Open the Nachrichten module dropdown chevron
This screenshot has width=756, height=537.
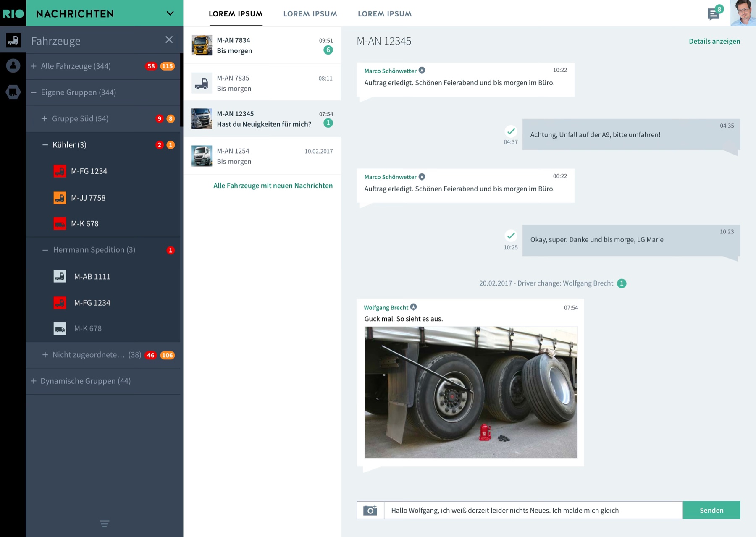click(170, 13)
